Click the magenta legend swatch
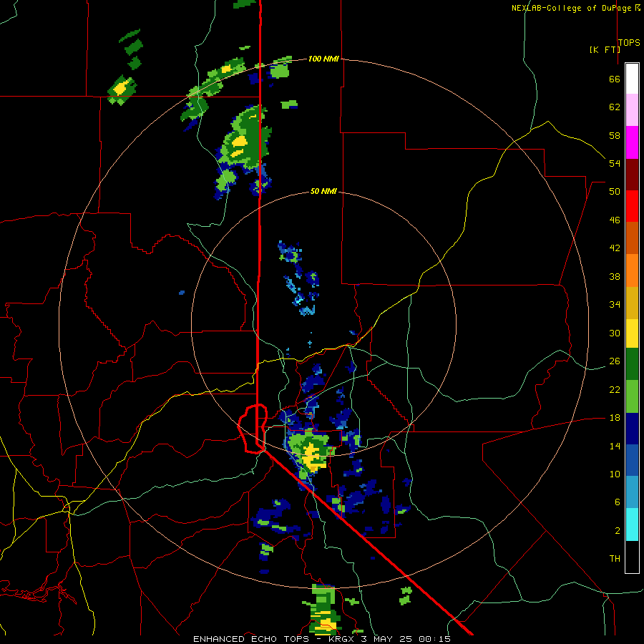Image resolution: width=644 pixels, height=644 pixels. tap(632, 142)
